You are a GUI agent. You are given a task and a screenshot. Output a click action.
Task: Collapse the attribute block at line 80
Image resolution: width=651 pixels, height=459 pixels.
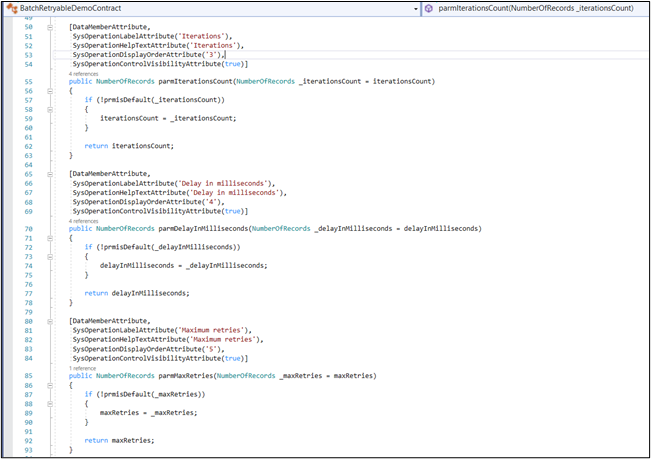point(50,321)
